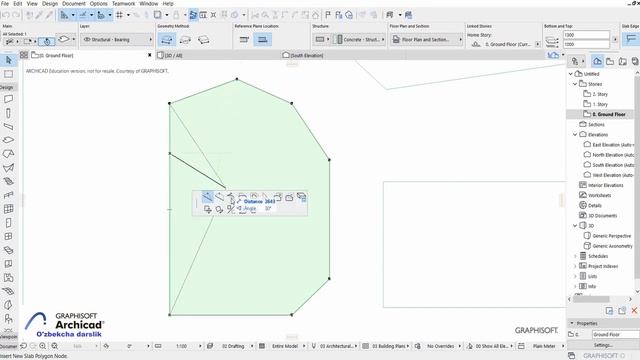Viewport: 640px width, 360px height.
Task: Collapse the Stories tree node
Action: pos(575,84)
